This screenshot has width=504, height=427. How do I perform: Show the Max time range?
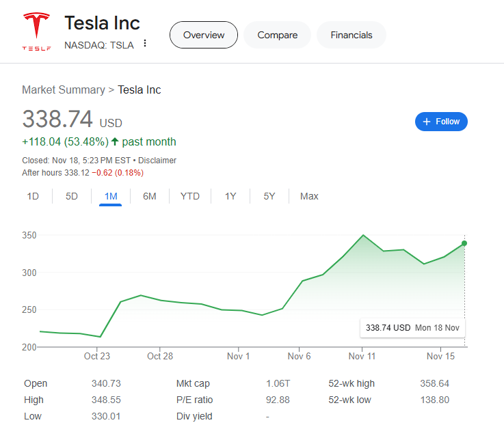click(x=309, y=196)
